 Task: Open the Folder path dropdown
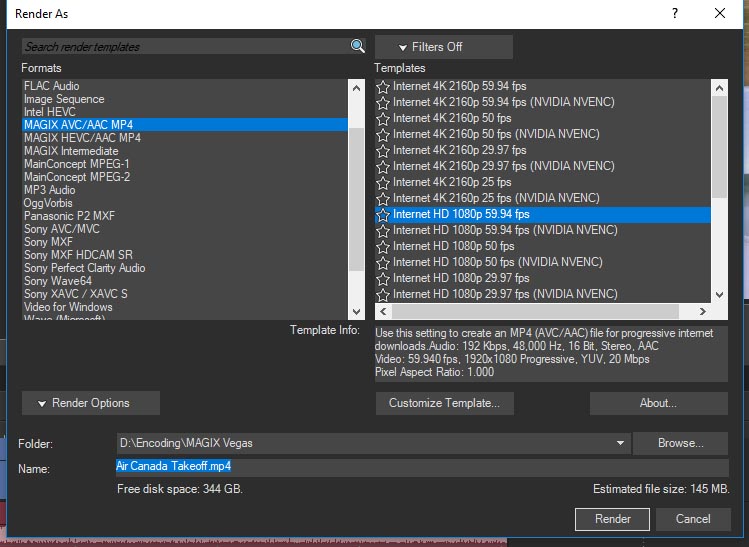[621, 443]
